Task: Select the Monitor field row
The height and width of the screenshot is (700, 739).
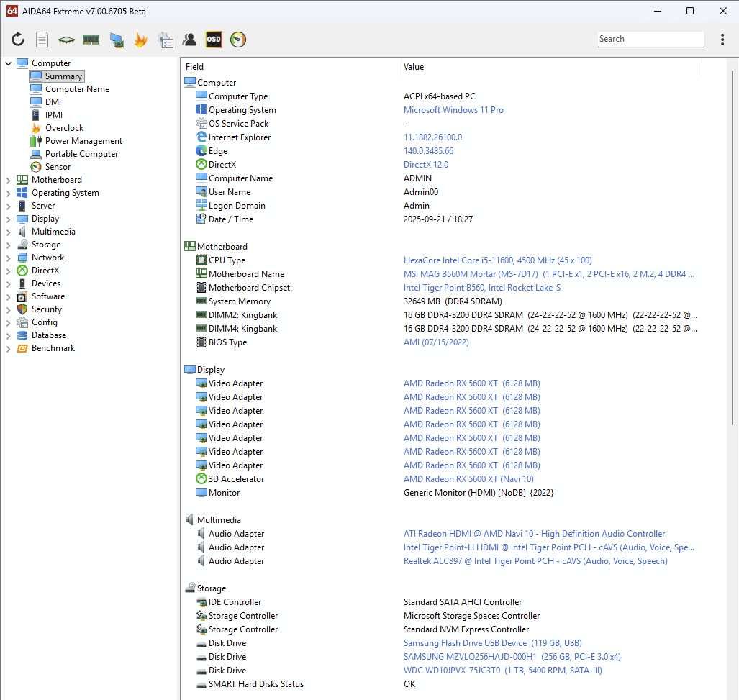Action: [442, 492]
